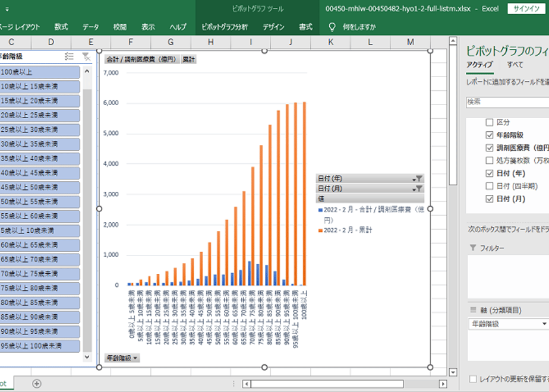Viewport: 549px width, 392px height.
Task: Select the column K header
Action: (x=330, y=42)
